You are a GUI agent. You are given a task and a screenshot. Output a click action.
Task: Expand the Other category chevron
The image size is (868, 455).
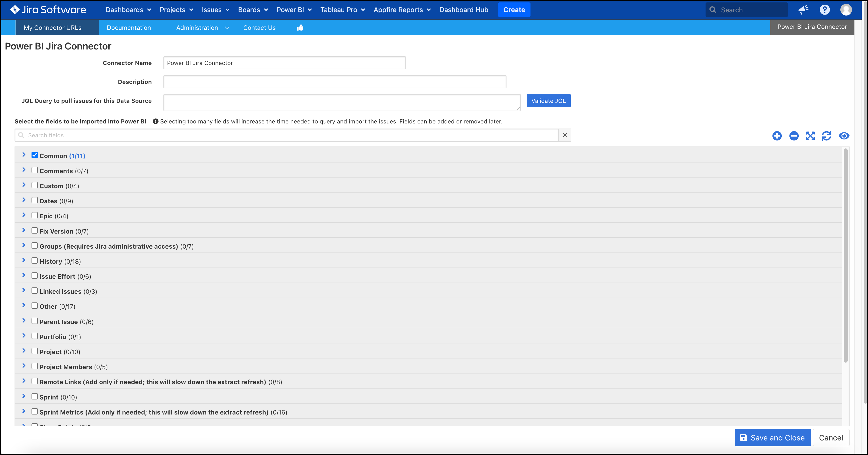coord(24,305)
